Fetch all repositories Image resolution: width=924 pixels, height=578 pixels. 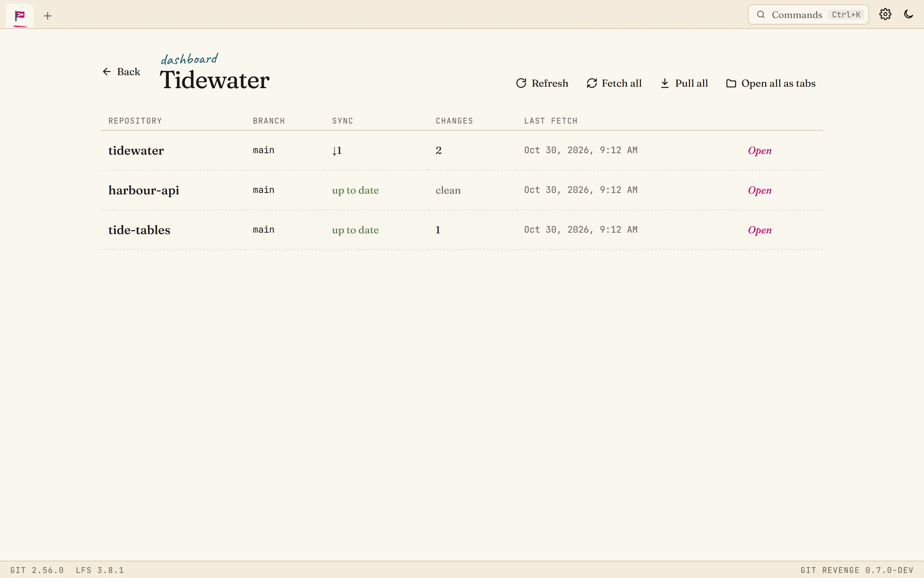614,83
